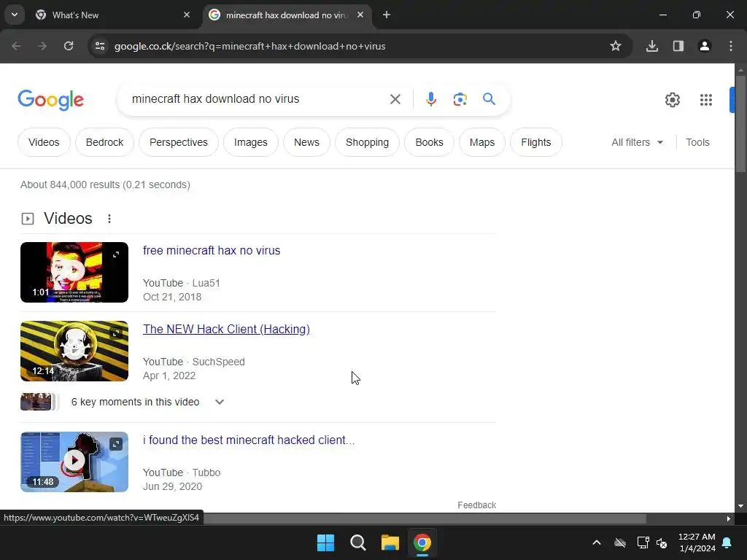Expand the All filters dropdown
This screenshot has height=560, width=747.
click(637, 142)
